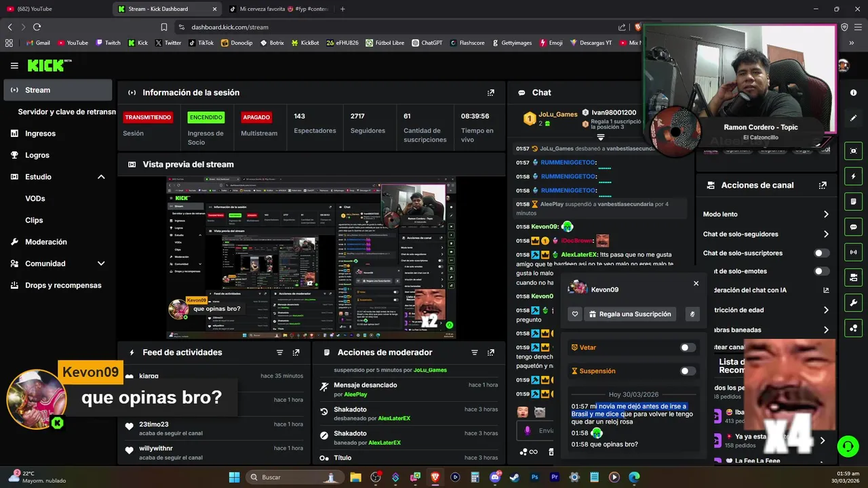The height and width of the screenshot is (488, 868).
Task: Open the hamburger menu next to Kick logo
Action: [x=14, y=66]
